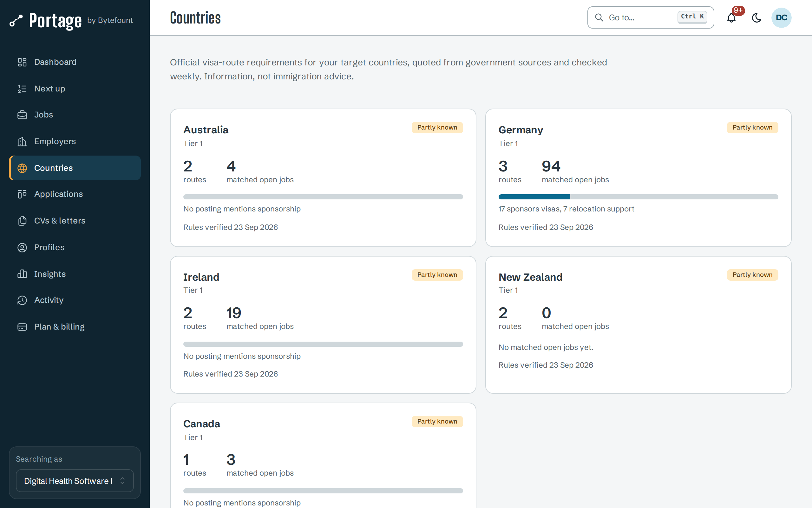Click '94' matched open jobs in Germany

551,166
